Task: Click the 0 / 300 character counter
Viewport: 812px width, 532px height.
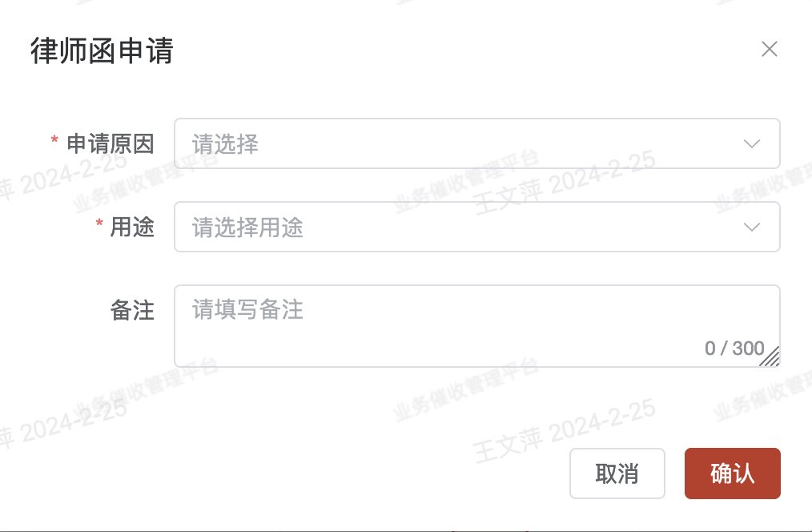Action: coord(734,349)
